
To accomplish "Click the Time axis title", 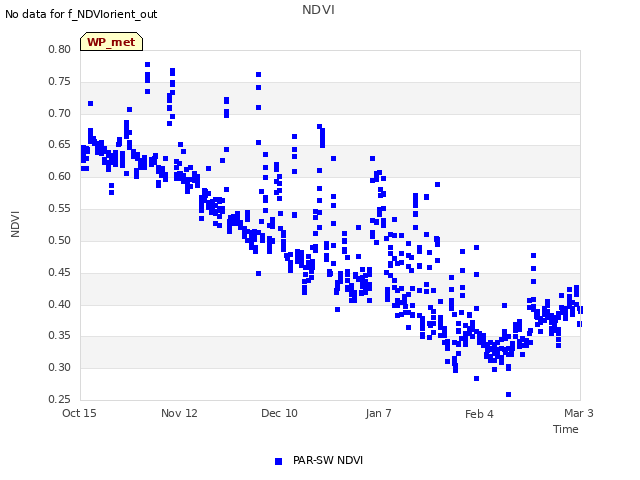I will coord(565,429).
